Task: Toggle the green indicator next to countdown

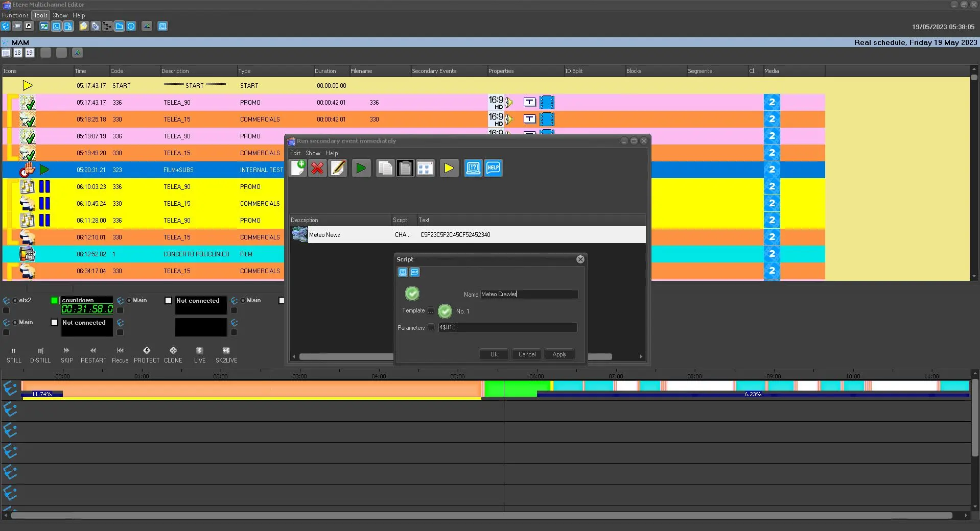Action: pyautogui.click(x=54, y=301)
